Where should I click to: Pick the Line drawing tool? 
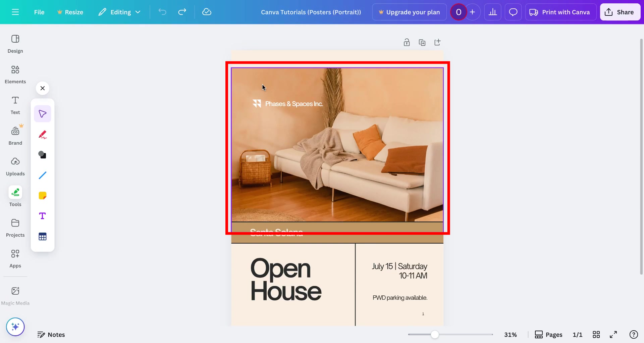[x=42, y=175]
